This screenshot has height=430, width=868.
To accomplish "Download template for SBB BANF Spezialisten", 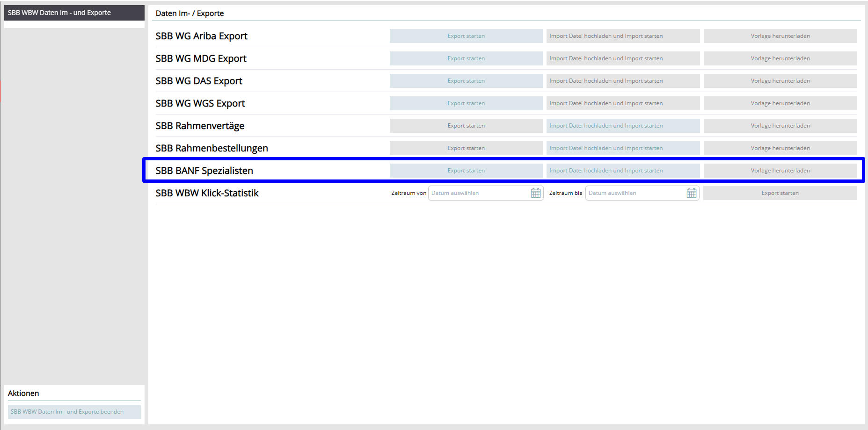I will (x=780, y=171).
